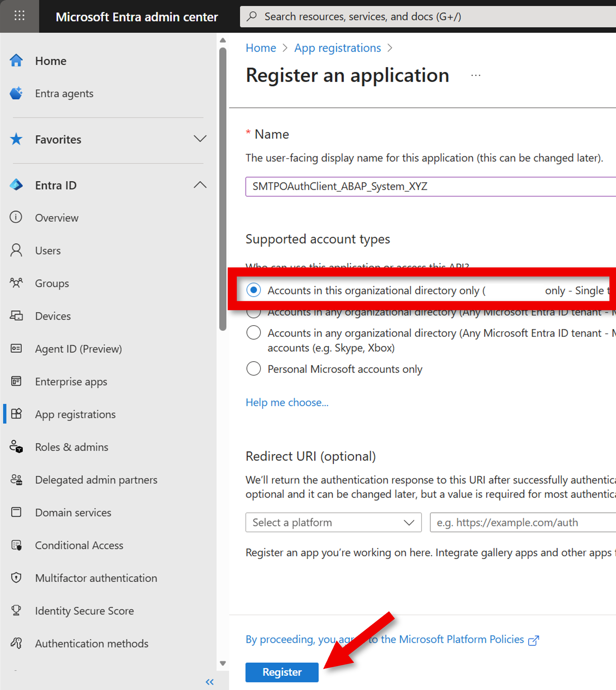Click the Users person icon
Image resolution: width=616 pixels, height=690 pixels.
16,250
